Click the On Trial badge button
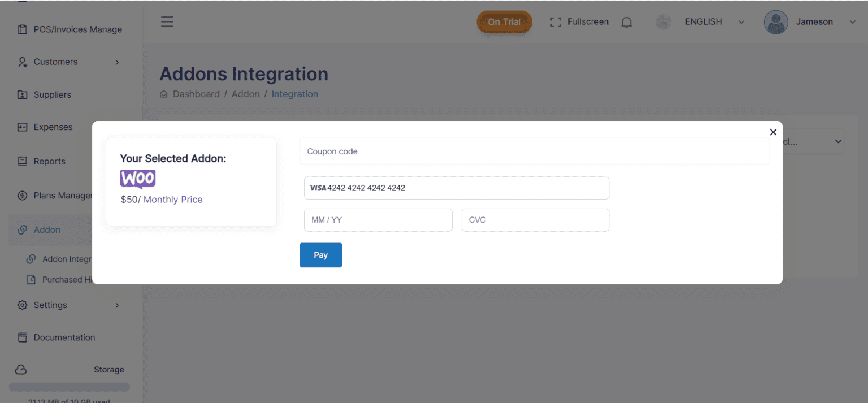Screen dimensions: 868x403 click(x=504, y=22)
